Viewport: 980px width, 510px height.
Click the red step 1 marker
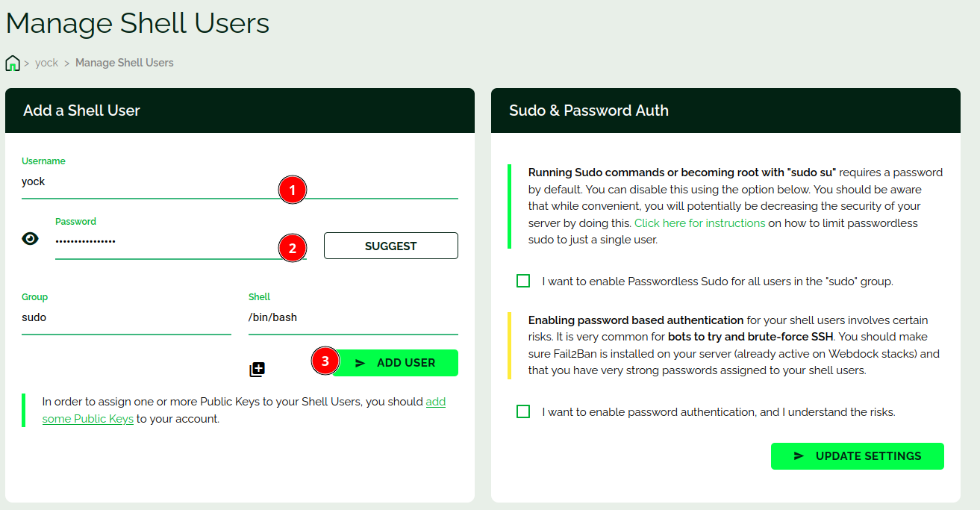(x=293, y=190)
